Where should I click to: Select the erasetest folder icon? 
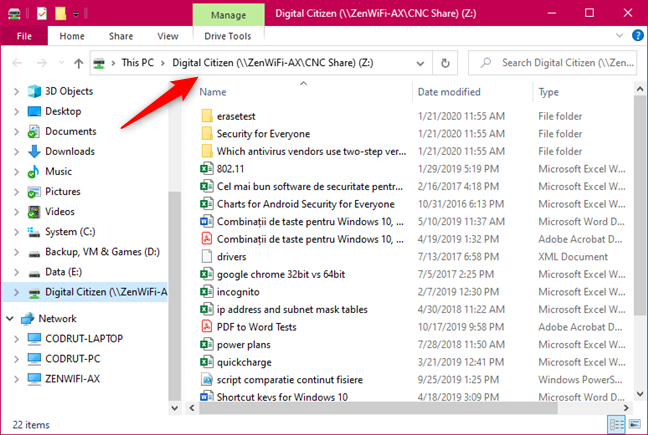pyautogui.click(x=207, y=116)
